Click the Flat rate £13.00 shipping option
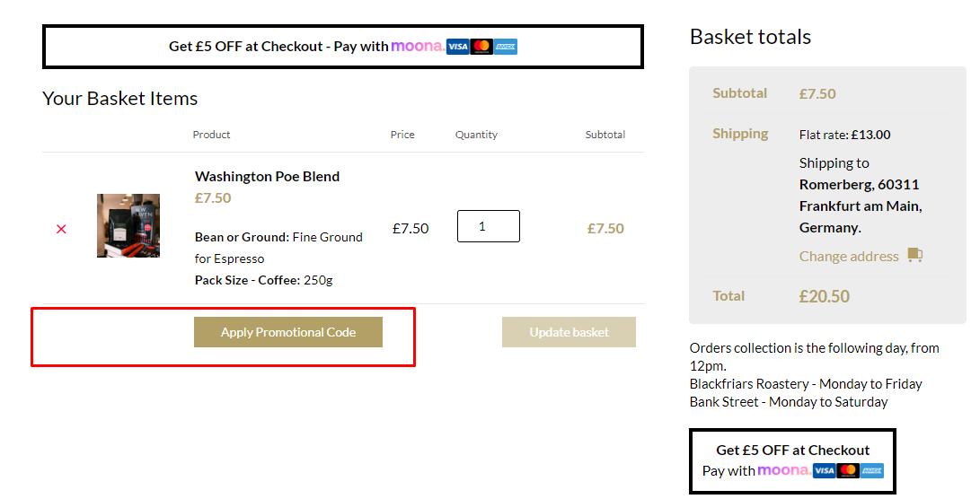The width and height of the screenshot is (980, 499). (x=844, y=135)
